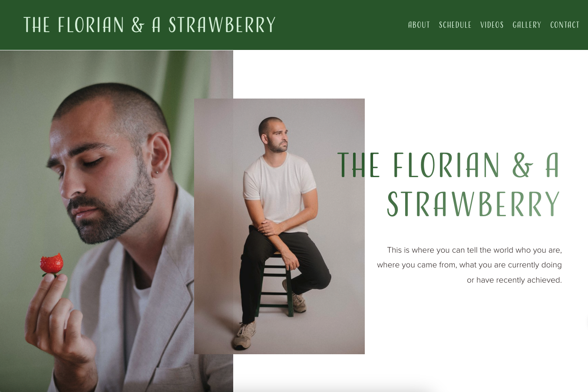Screen dimensions: 588x392
Task: Select the word STRAWBERRY in big heading
Action: point(473,204)
